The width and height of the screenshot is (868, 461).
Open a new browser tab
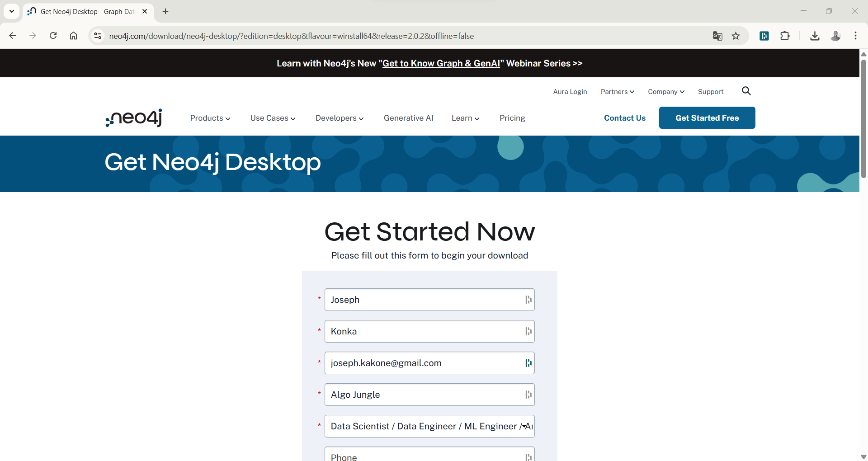[x=165, y=11]
